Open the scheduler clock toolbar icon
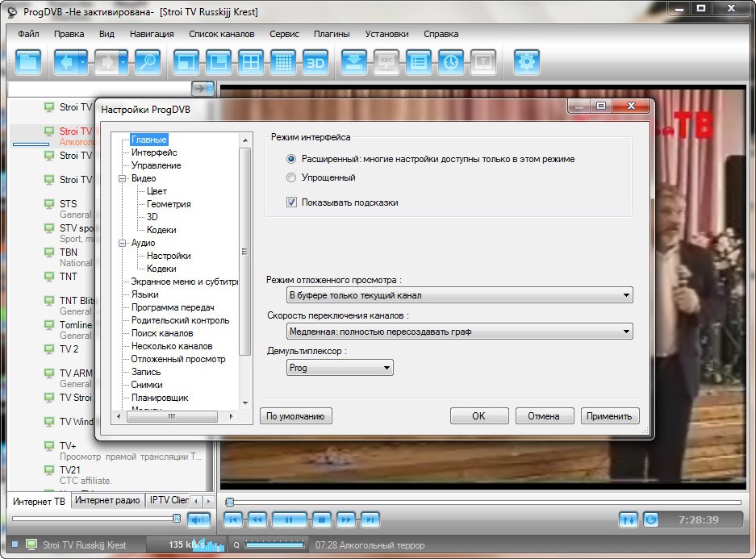 [x=450, y=62]
